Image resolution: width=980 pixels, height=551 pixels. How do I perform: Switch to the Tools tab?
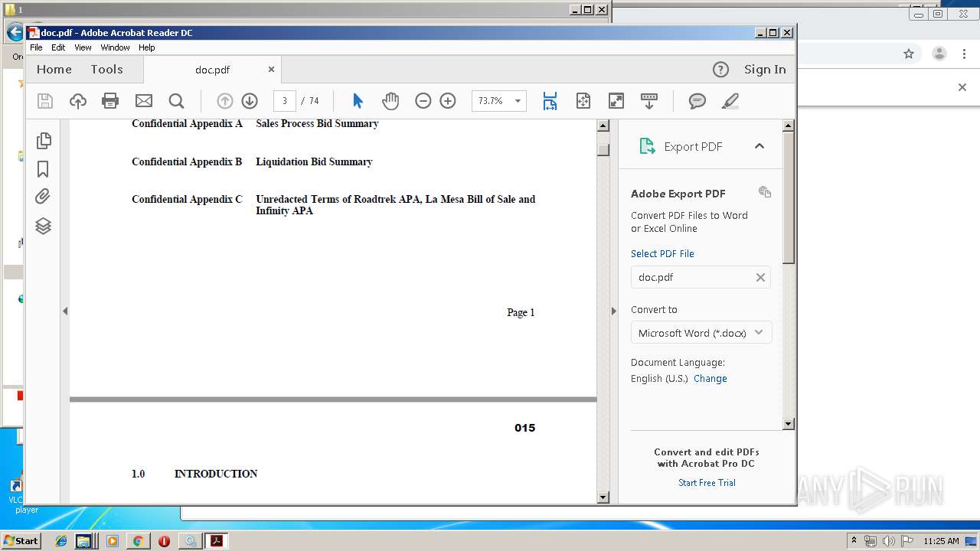click(x=106, y=70)
